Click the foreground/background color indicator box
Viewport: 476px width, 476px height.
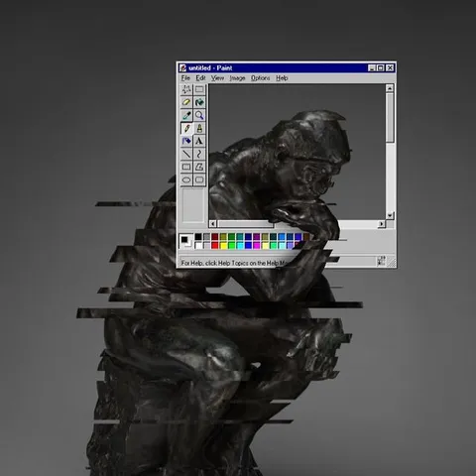tap(185, 241)
